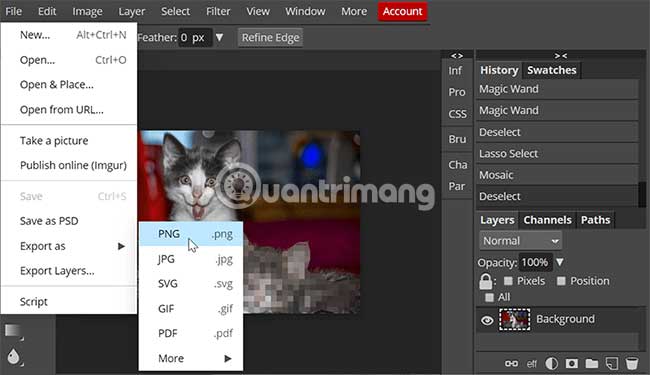
Task: Select the Gradient tool
Action: (x=13, y=331)
